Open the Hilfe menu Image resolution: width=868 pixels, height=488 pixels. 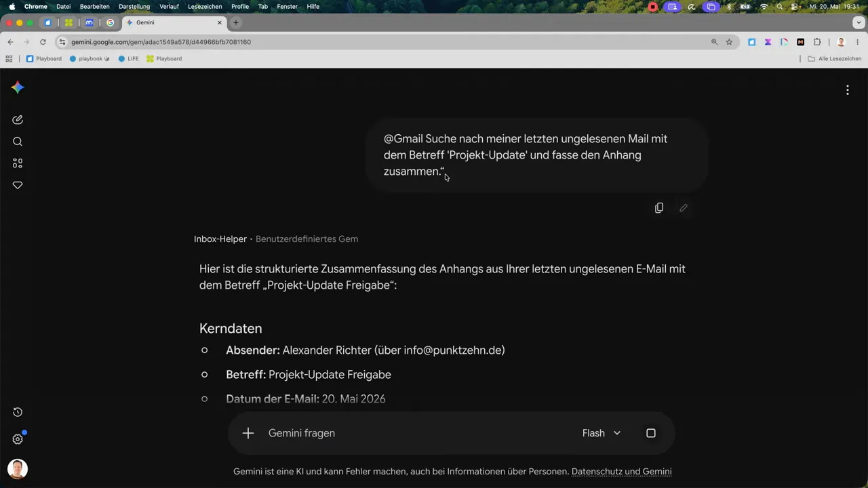point(313,6)
